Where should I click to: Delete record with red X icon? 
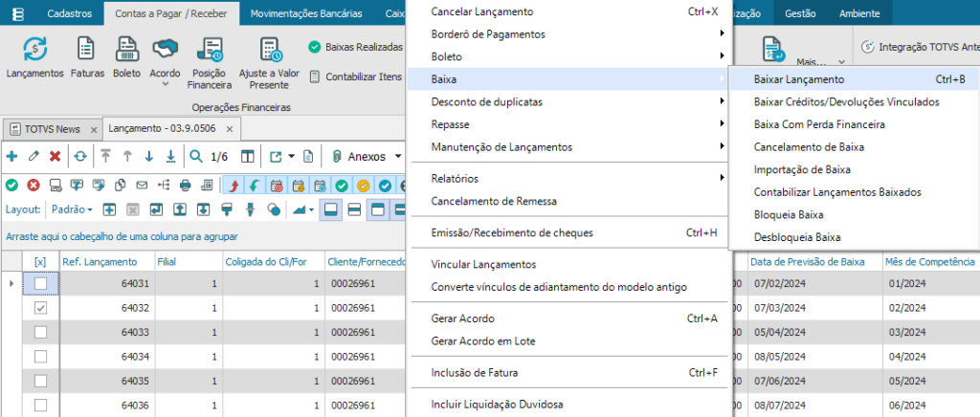coord(55,156)
